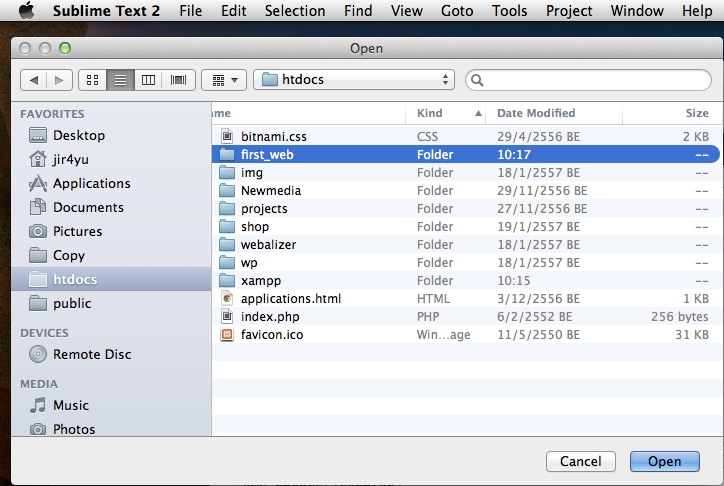Go back with the left arrow button

(34, 80)
